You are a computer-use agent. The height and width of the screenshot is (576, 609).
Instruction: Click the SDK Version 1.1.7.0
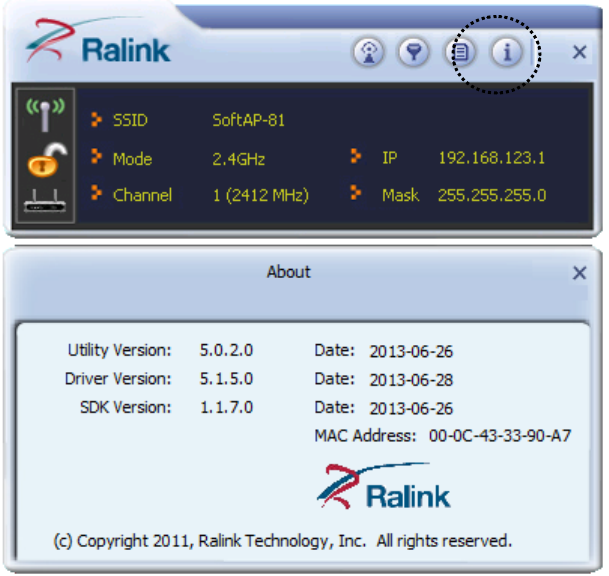226,407
